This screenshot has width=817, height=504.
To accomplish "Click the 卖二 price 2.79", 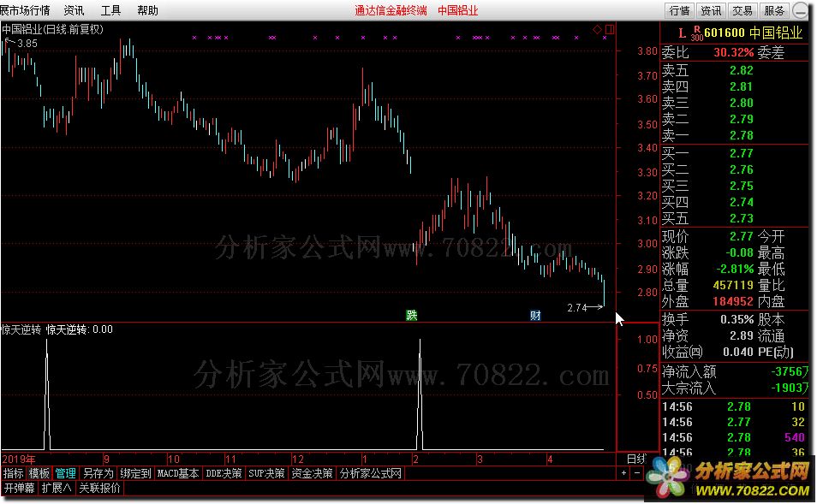I will tap(741, 119).
